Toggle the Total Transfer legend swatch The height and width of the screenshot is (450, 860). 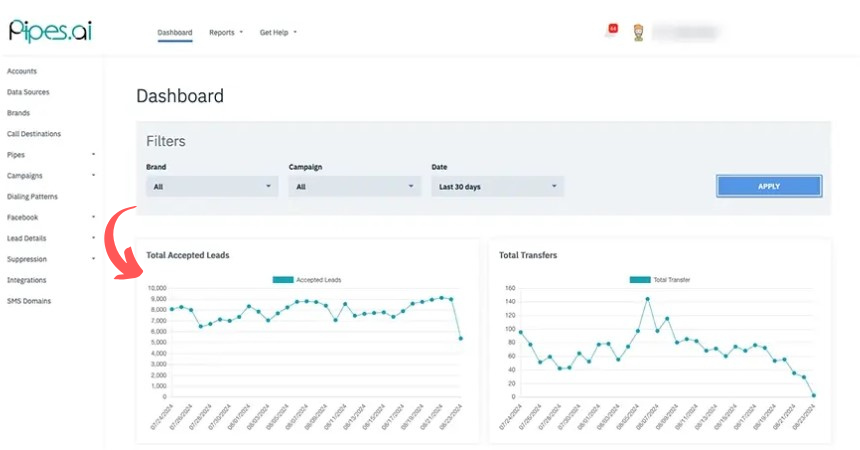[639, 280]
